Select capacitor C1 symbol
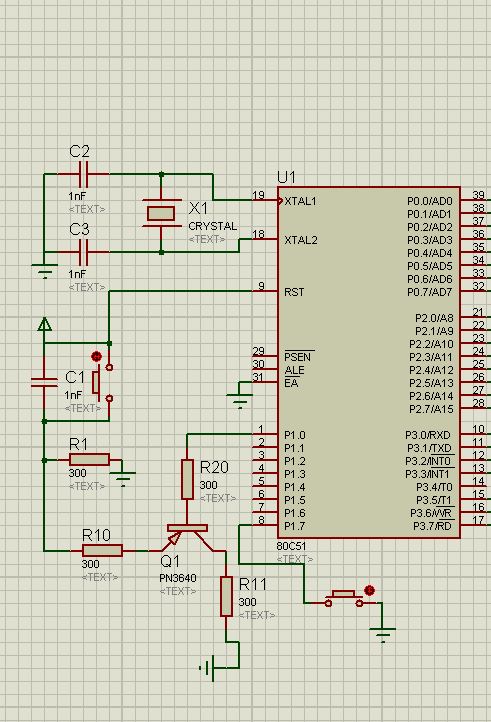This screenshot has height=722, width=491. click(44, 382)
